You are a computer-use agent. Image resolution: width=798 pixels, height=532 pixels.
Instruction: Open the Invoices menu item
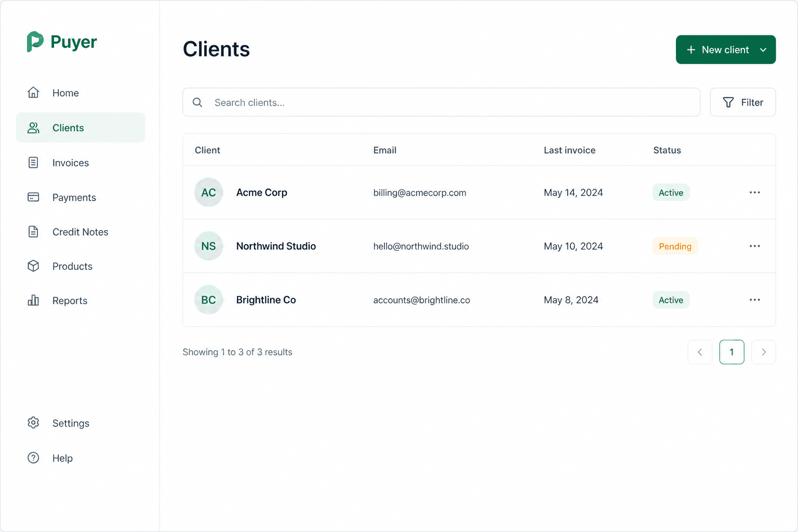[81, 163]
